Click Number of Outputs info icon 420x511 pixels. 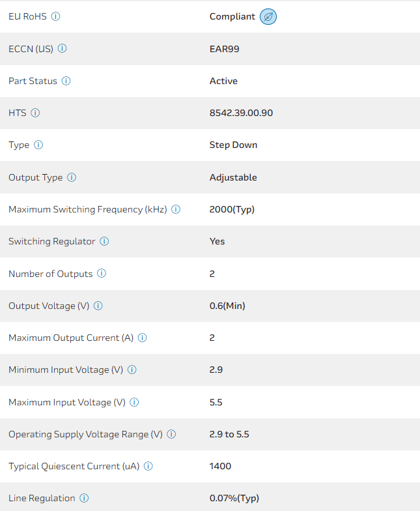click(102, 274)
